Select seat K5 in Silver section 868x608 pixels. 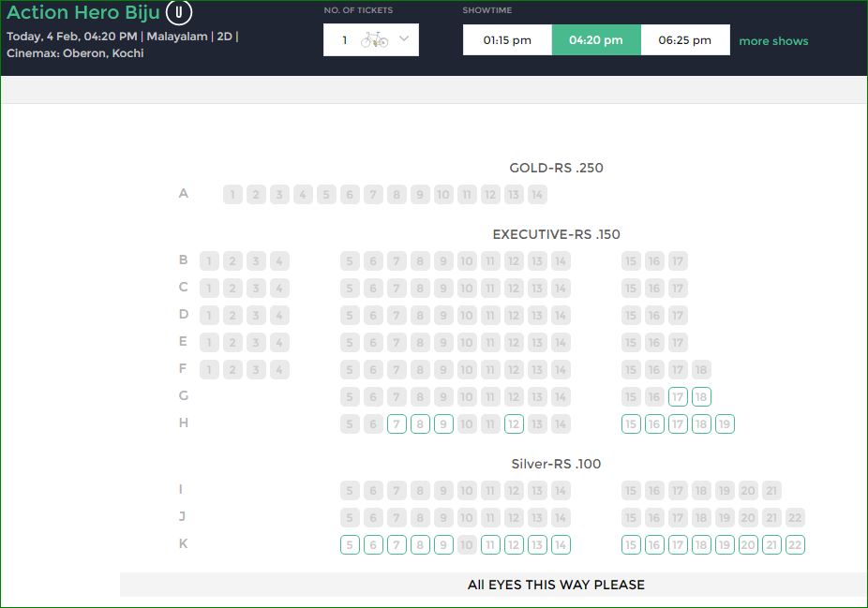350,545
